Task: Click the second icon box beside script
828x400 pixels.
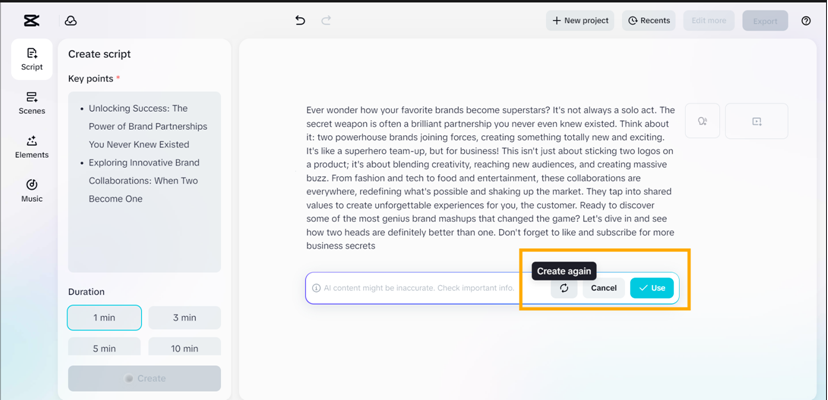Action: tap(756, 121)
